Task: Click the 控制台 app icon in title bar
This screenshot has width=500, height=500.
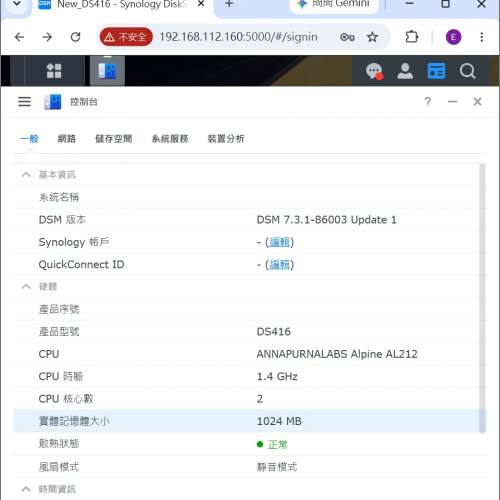Action: pos(53,102)
